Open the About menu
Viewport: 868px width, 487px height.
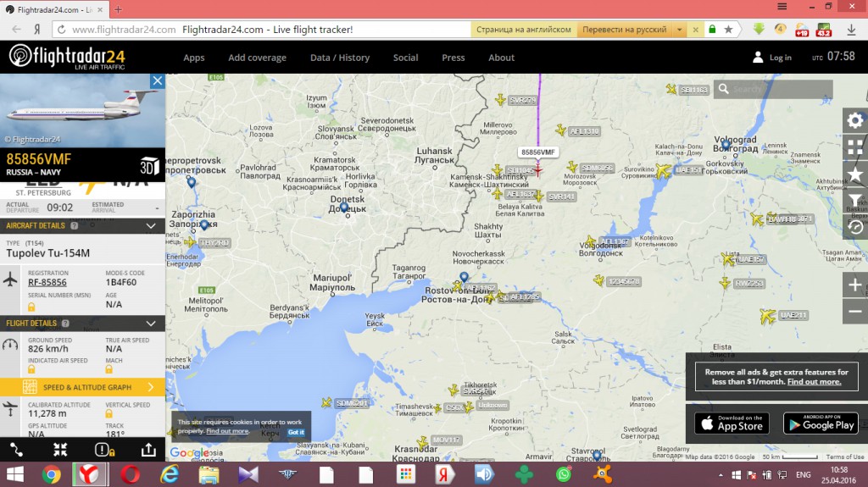pos(502,58)
